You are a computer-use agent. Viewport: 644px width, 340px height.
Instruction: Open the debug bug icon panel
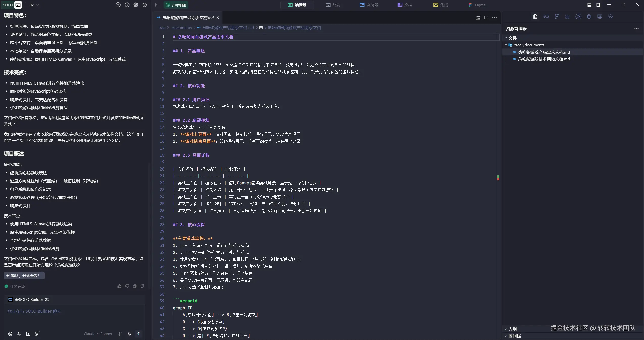(589, 17)
